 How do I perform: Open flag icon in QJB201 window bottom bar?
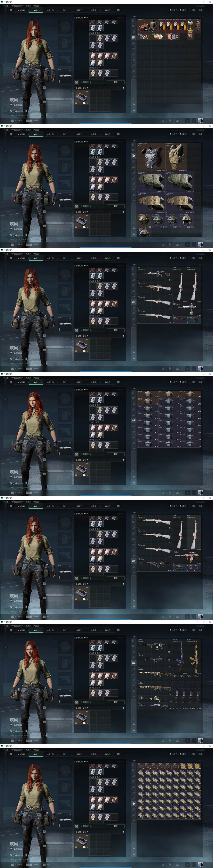(170, 741)
